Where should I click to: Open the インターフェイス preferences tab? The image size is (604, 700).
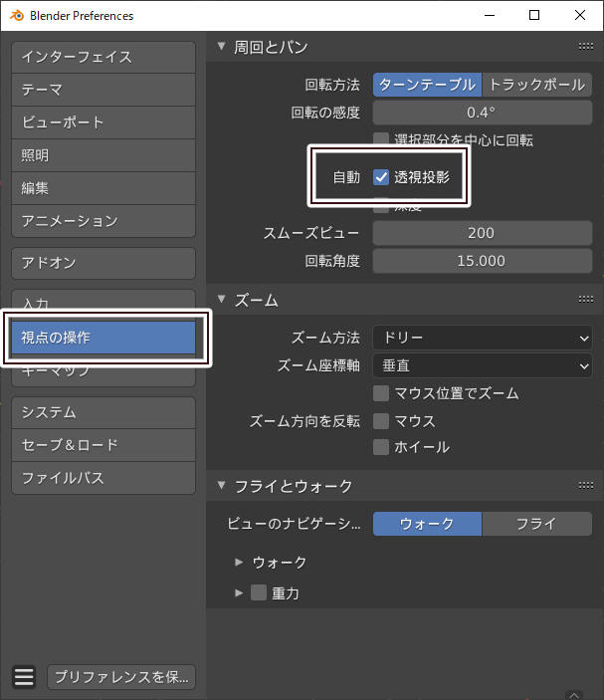click(103, 57)
